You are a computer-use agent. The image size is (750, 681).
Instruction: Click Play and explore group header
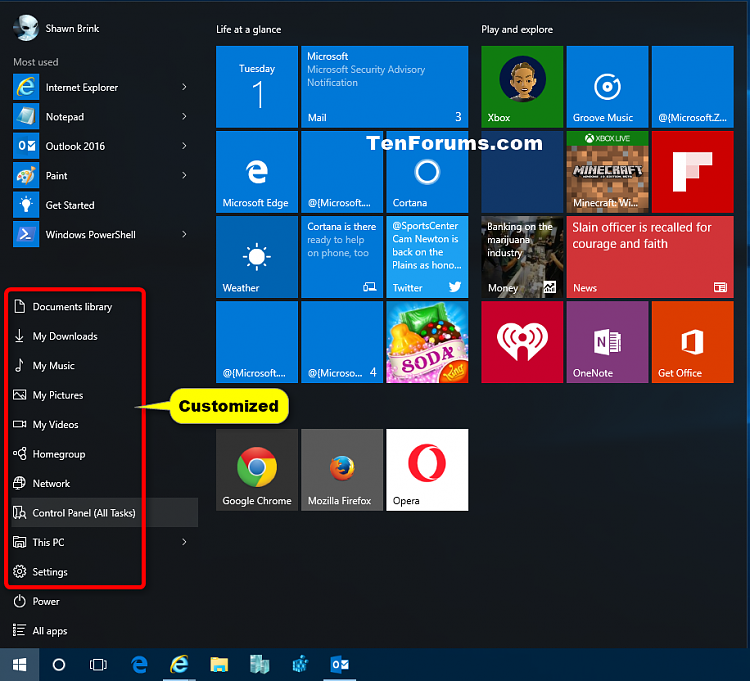pyautogui.click(x=517, y=30)
